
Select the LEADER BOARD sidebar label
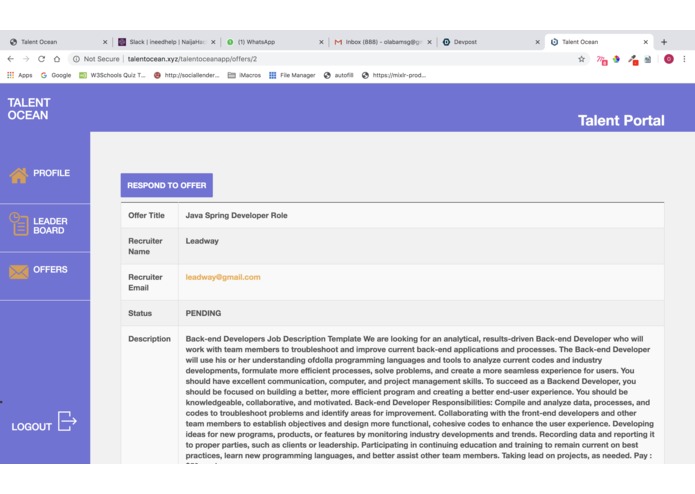pyautogui.click(x=50, y=226)
